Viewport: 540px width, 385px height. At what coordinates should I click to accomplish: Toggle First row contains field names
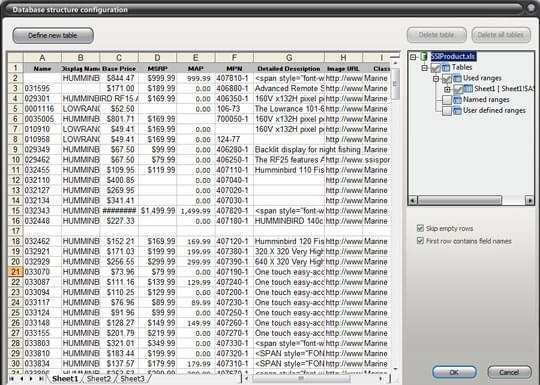click(420, 240)
